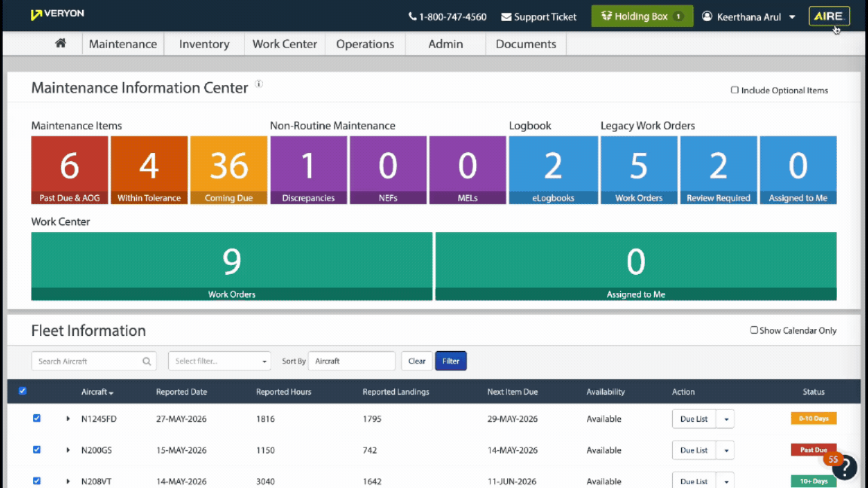Open the AIRE assistant button

coord(829,16)
